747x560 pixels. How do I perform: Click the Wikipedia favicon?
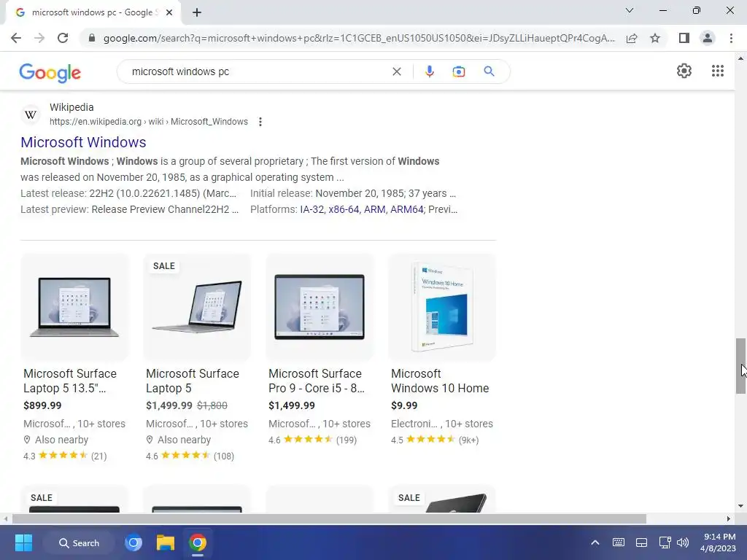pos(31,114)
